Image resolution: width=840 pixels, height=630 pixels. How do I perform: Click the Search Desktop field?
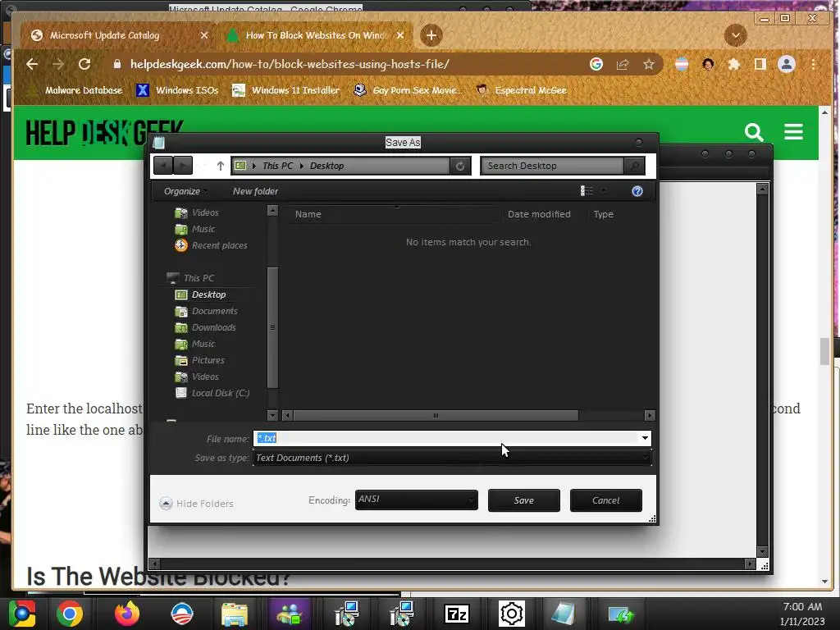(552, 166)
